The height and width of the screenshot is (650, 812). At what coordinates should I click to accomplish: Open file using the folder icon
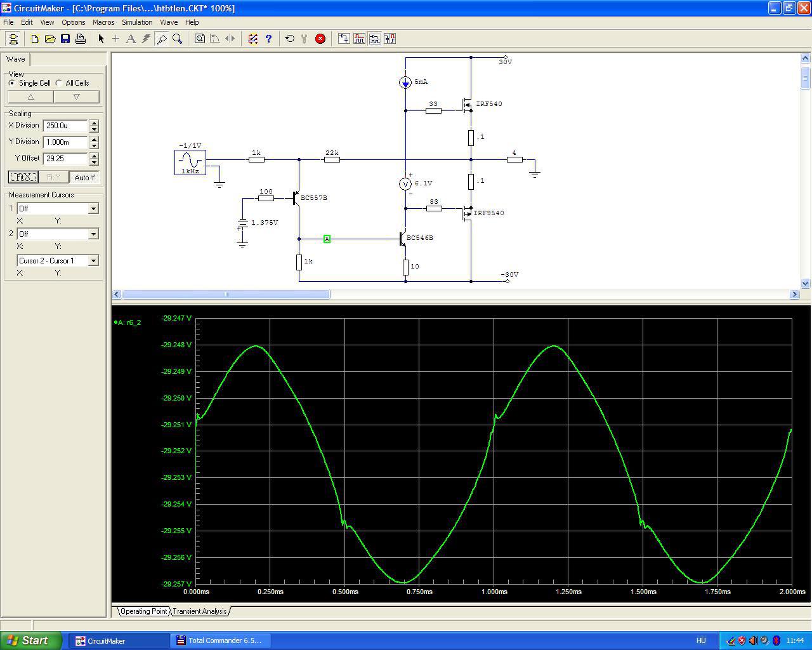pos(50,39)
